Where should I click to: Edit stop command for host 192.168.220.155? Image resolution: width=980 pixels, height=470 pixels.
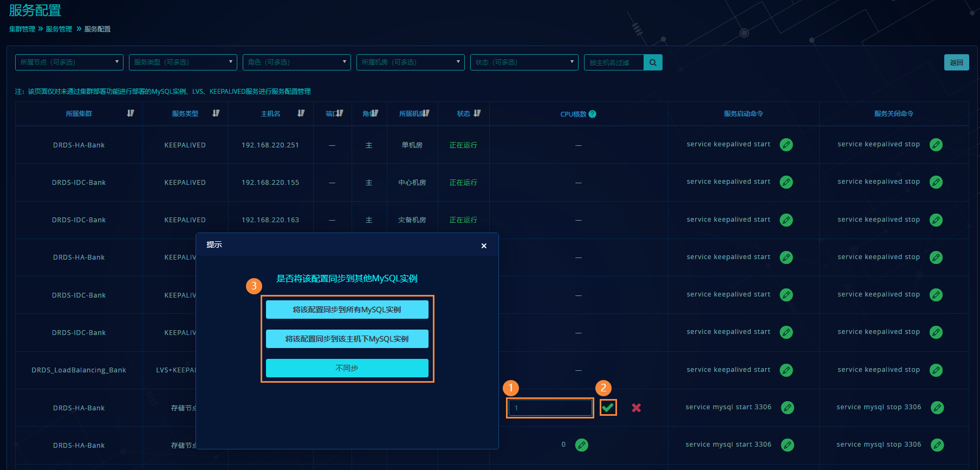pyautogui.click(x=936, y=182)
